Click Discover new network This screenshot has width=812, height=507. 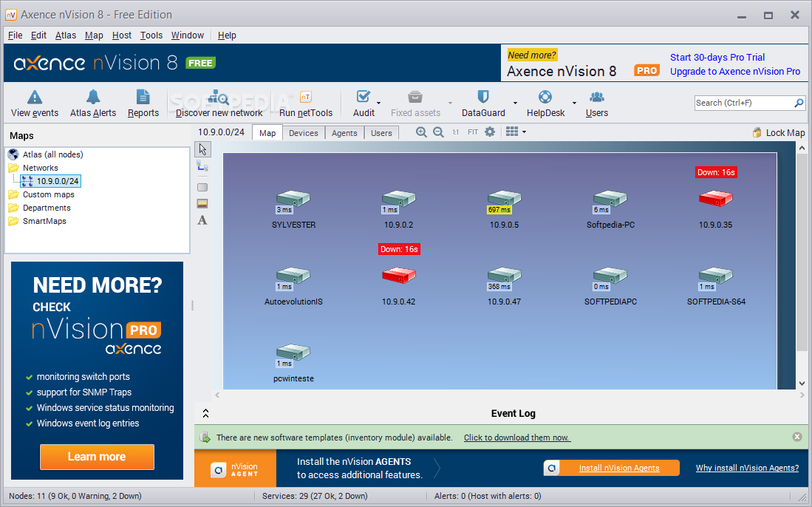pyautogui.click(x=219, y=103)
